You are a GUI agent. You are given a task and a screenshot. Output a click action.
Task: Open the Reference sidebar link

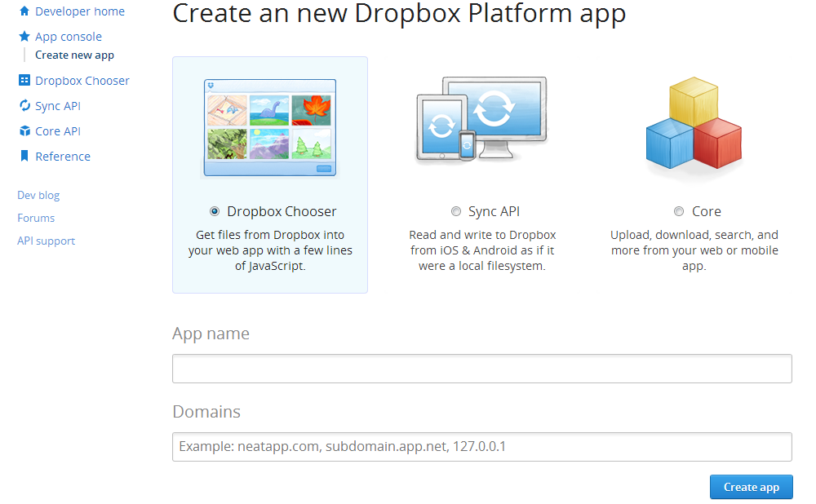point(63,157)
